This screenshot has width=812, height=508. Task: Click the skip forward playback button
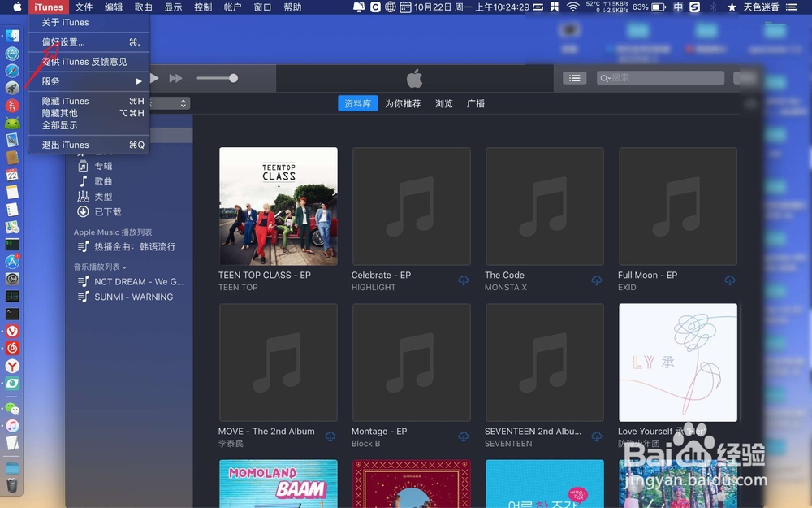(x=175, y=77)
